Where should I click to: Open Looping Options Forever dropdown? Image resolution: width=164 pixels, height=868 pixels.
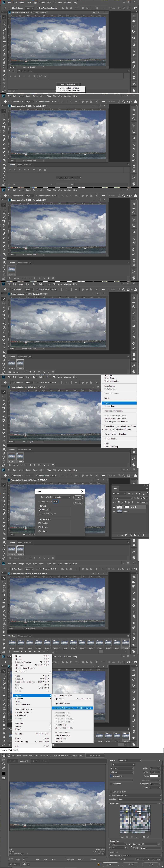pos(142,855)
